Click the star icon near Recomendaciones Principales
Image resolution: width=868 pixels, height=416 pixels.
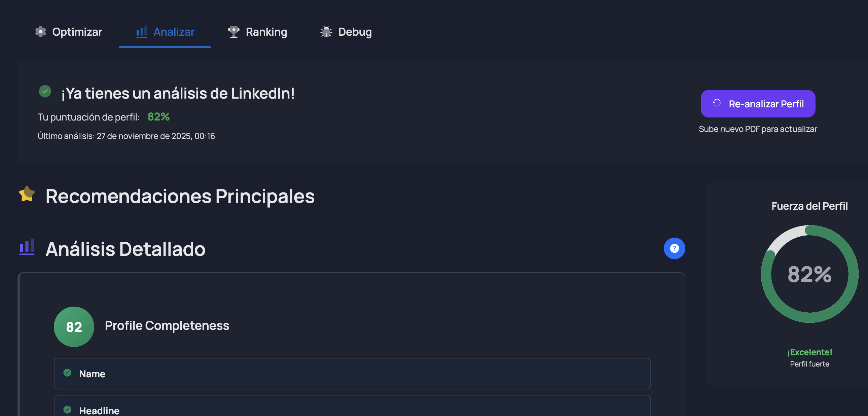coord(27,195)
